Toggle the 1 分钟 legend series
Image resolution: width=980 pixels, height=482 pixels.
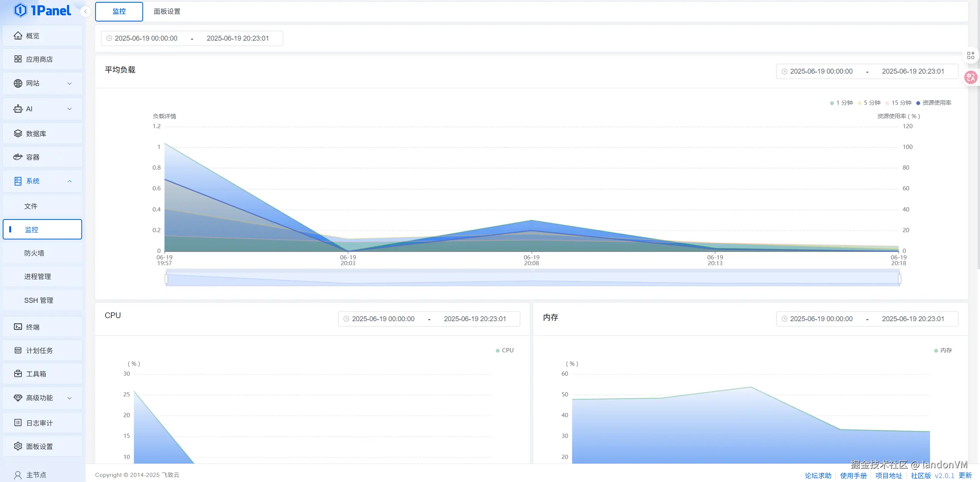pyautogui.click(x=841, y=103)
